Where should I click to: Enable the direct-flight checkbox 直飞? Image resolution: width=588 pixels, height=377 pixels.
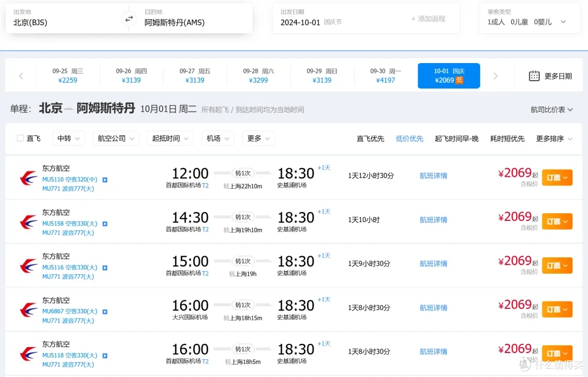point(20,138)
